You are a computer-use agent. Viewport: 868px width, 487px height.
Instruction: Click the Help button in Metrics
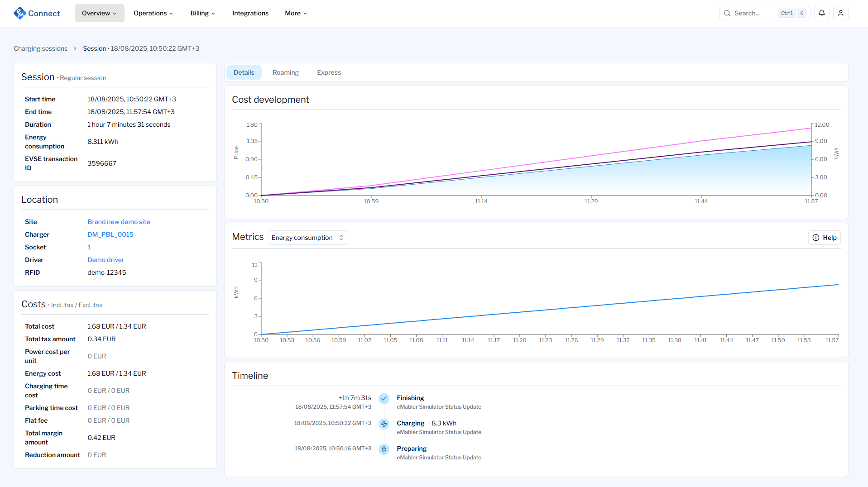pyautogui.click(x=824, y=238)
